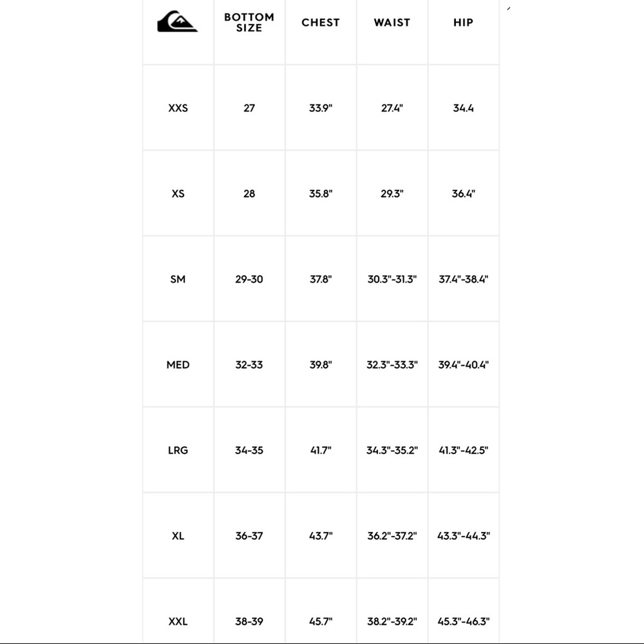Select the BOTTOM SIZE column header
The image size is (644, 644).
coord(249,23)
